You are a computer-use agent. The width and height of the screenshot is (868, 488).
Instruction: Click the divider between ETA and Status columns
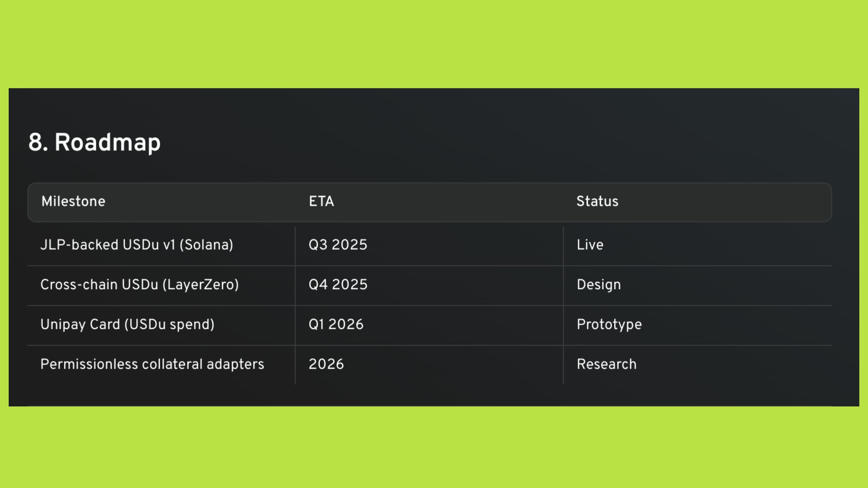point(563,305)
